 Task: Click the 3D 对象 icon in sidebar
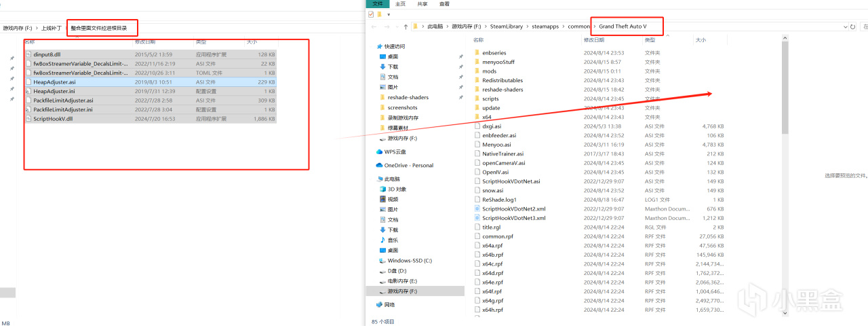(383, 189)
